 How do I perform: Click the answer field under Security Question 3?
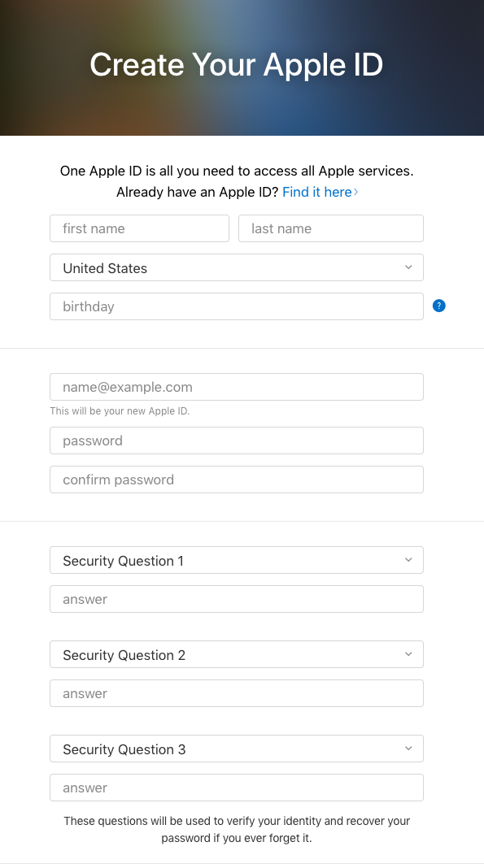(x=237, y=788)
